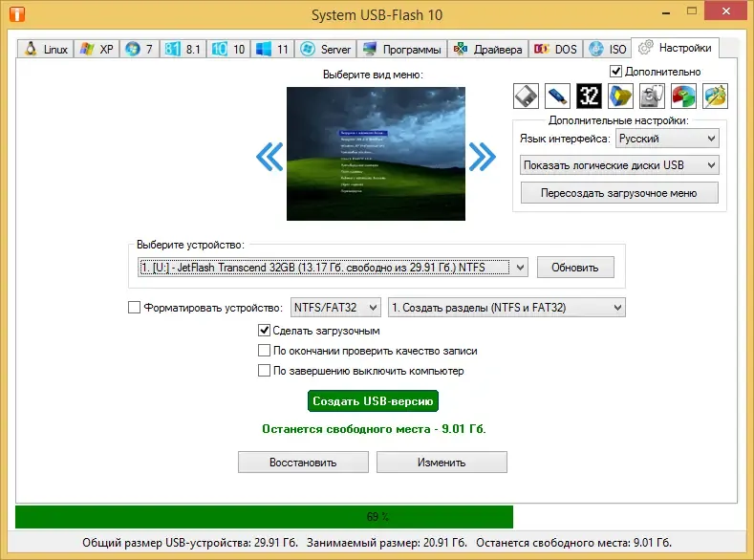Open the Язык интерфейса dropdown

(x=666, y=139)
